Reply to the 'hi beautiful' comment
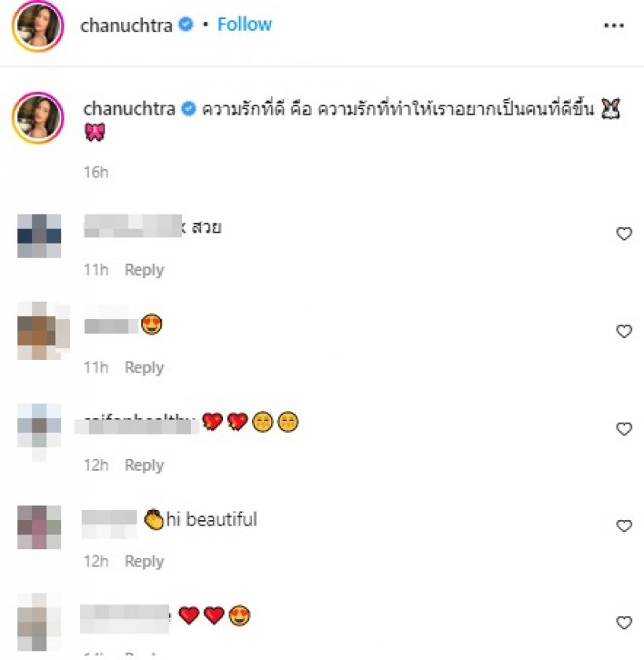This screenshot has width=644, height=660. [x=145, y=561]
